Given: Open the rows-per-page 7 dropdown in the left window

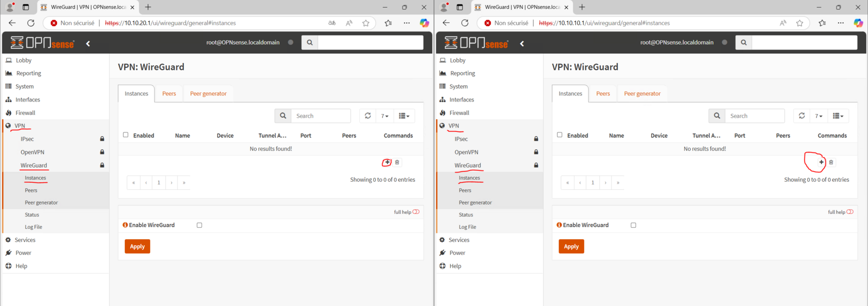Looking at the screenshot, I should (x=385, y=116).
